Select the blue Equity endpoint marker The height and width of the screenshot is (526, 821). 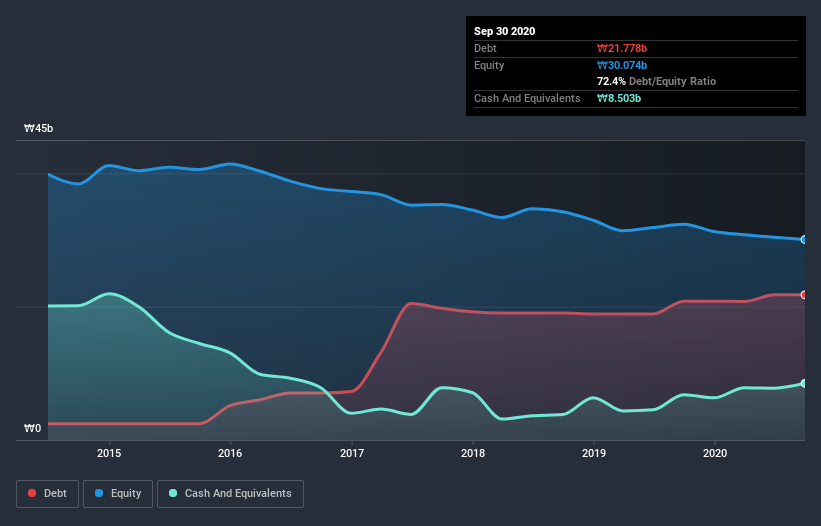804,240
